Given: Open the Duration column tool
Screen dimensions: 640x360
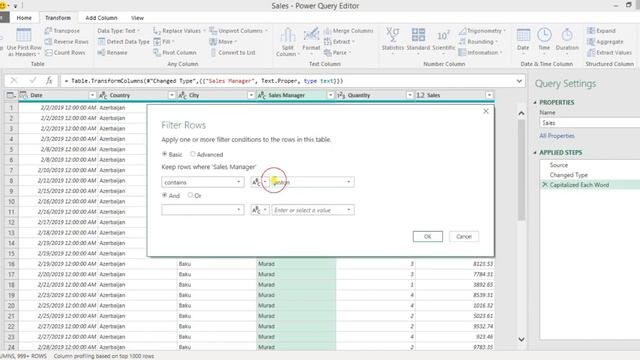Looking at the screenshot, I should [x=567, y=40].
